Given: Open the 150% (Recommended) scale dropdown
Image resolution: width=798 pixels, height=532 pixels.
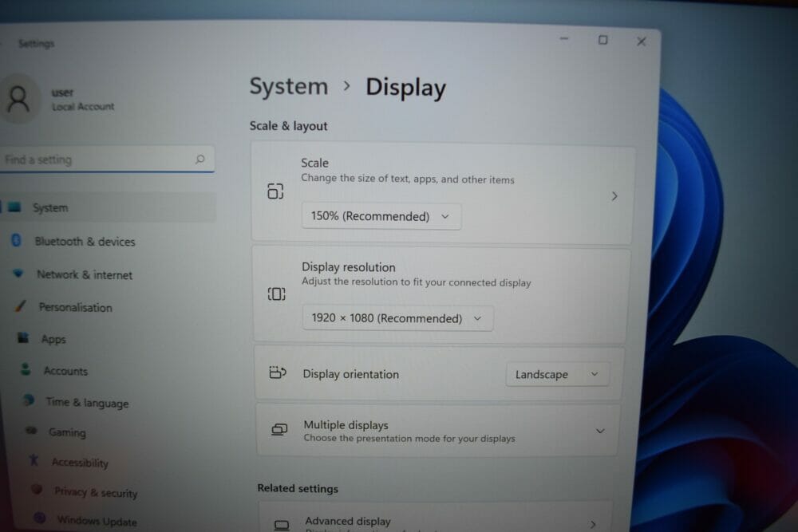Looking at the screenshot, I should pos(381,216).
